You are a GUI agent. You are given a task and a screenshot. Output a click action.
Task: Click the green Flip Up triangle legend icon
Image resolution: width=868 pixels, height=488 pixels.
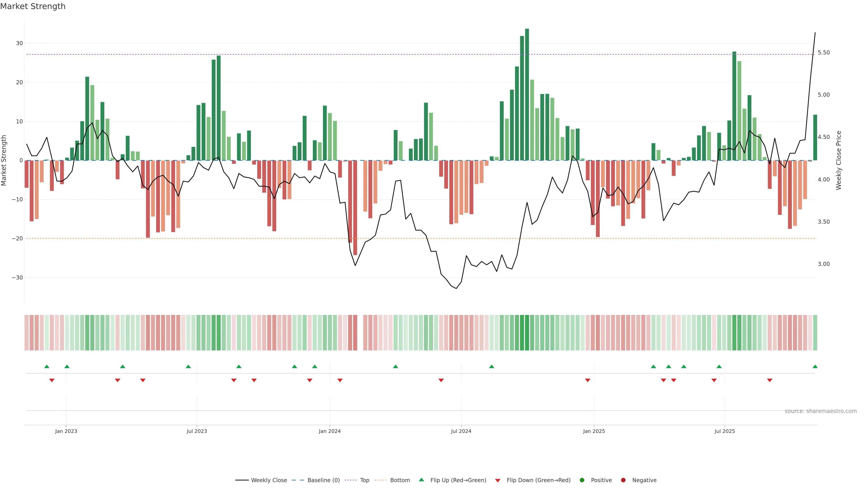click(421, 480)
